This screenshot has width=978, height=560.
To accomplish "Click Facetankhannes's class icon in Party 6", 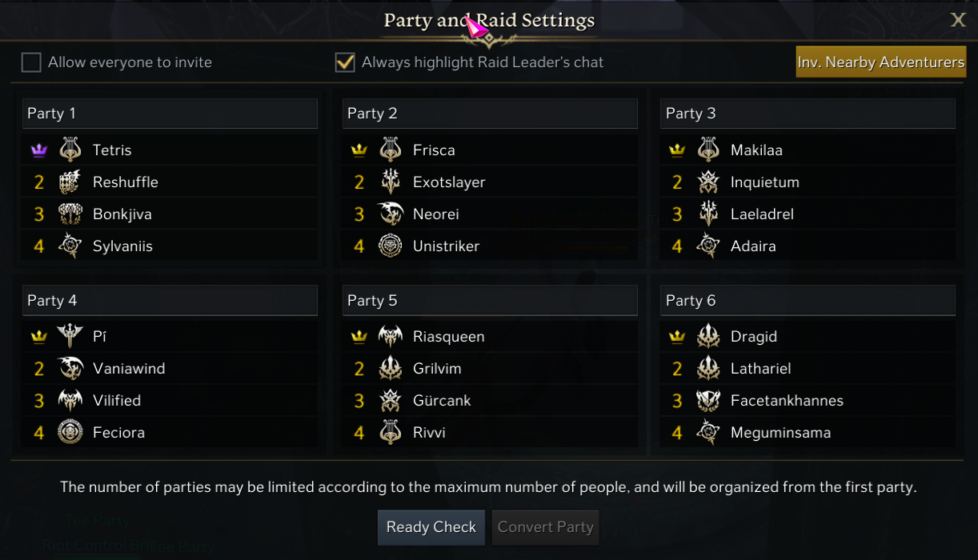I will coord(708,401).
